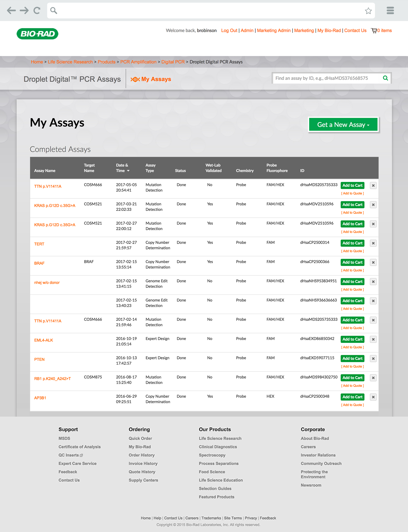
Task: Open the Marketing Admin link
Action: [274, 31]
